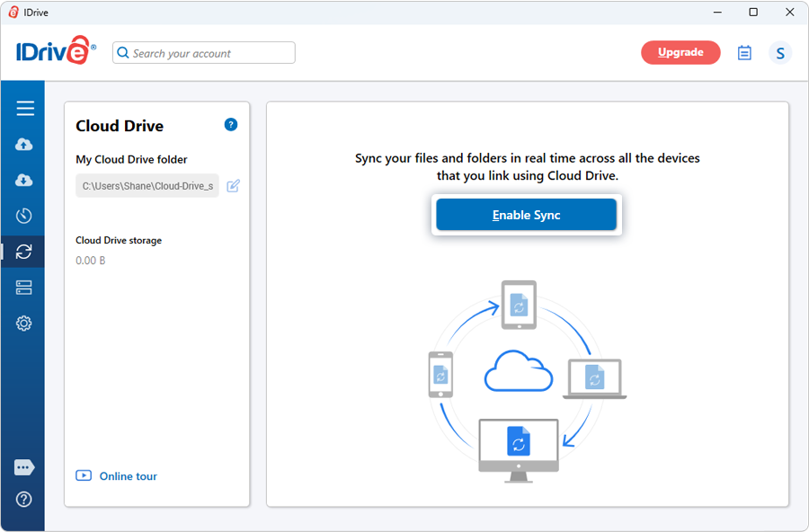Select the Restore icon in sidebar
Image resolution: width=809 pixels, height=532 pixels.
point(24,180)
